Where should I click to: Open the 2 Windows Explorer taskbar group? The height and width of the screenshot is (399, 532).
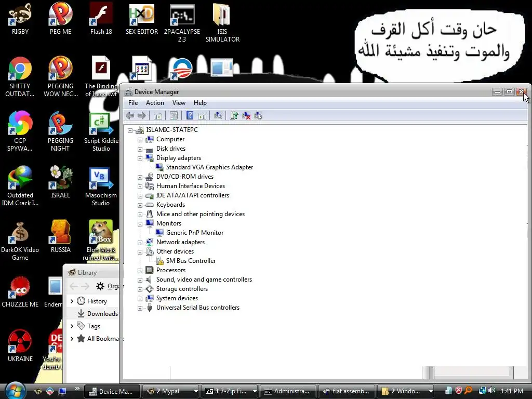[405, 391]
